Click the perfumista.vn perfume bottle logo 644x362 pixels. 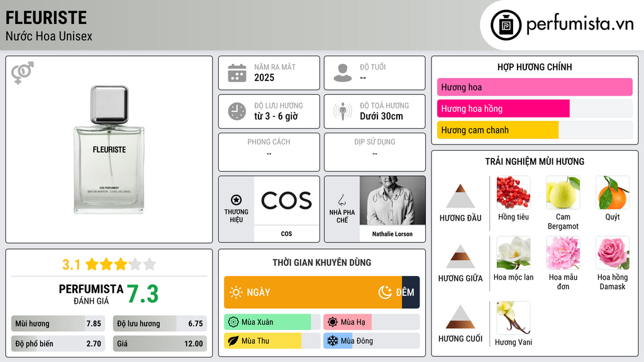pos(506,25)
